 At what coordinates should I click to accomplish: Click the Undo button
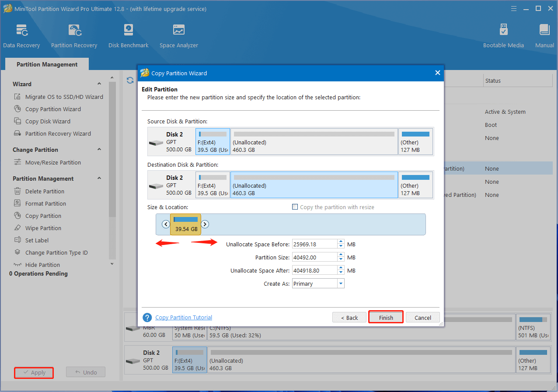click(x=86, y=372)
